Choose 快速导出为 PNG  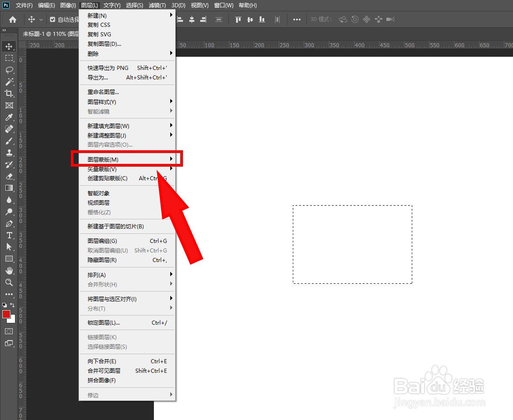[x=127, y=68]
